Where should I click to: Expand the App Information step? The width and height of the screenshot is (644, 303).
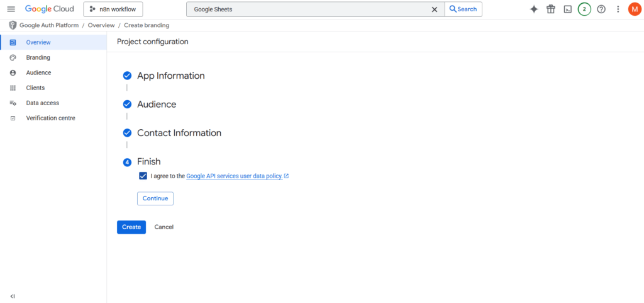170,76
